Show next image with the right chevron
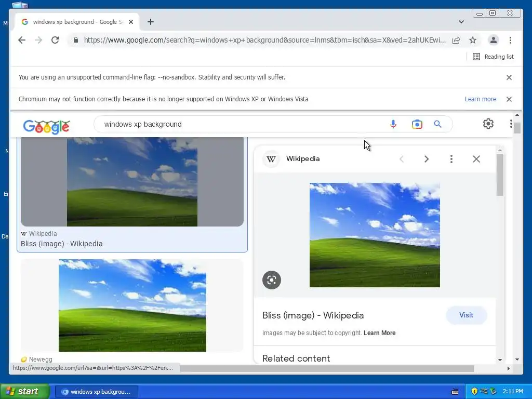Viewport: 532px width, 399px height. pyautogui.click(x=427, y=159)
